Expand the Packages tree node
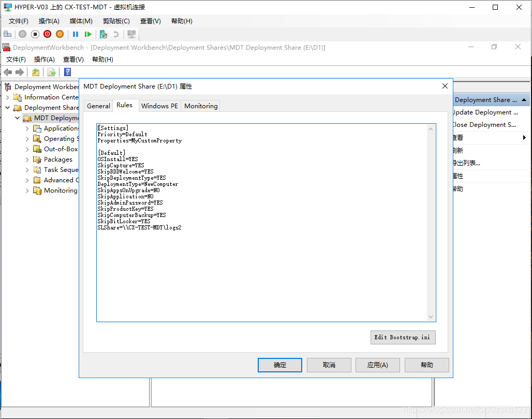This screenshot has height=419, width=532. coord(27,160)
